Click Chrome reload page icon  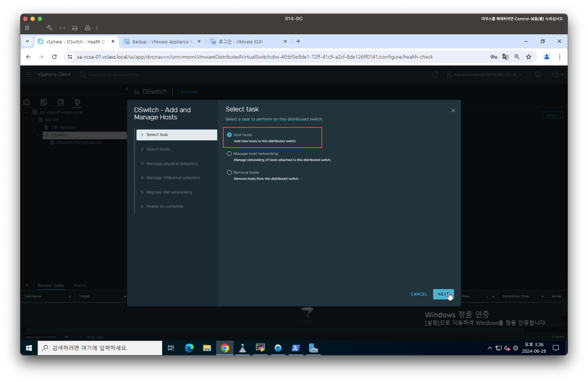(x=54, y=57)
